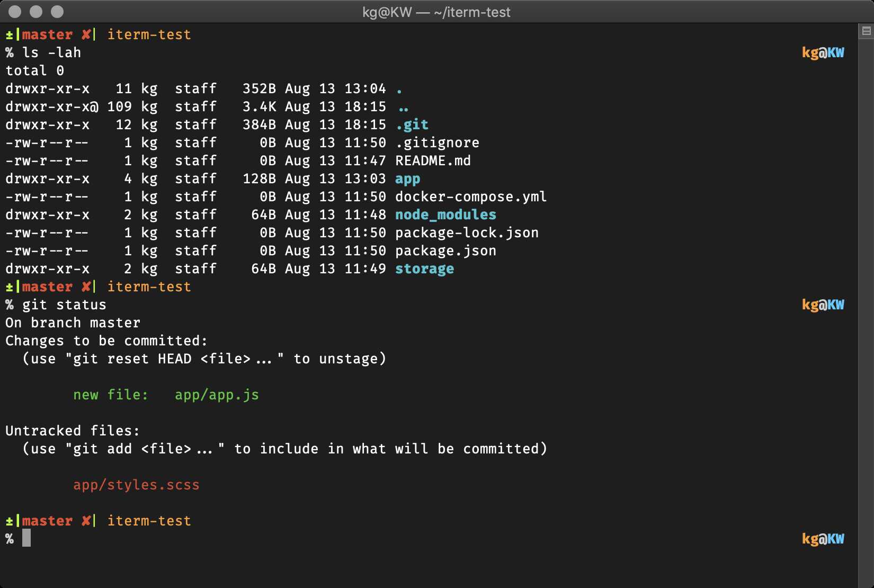Click the green 'new file:' label

(x=111, y=395)
